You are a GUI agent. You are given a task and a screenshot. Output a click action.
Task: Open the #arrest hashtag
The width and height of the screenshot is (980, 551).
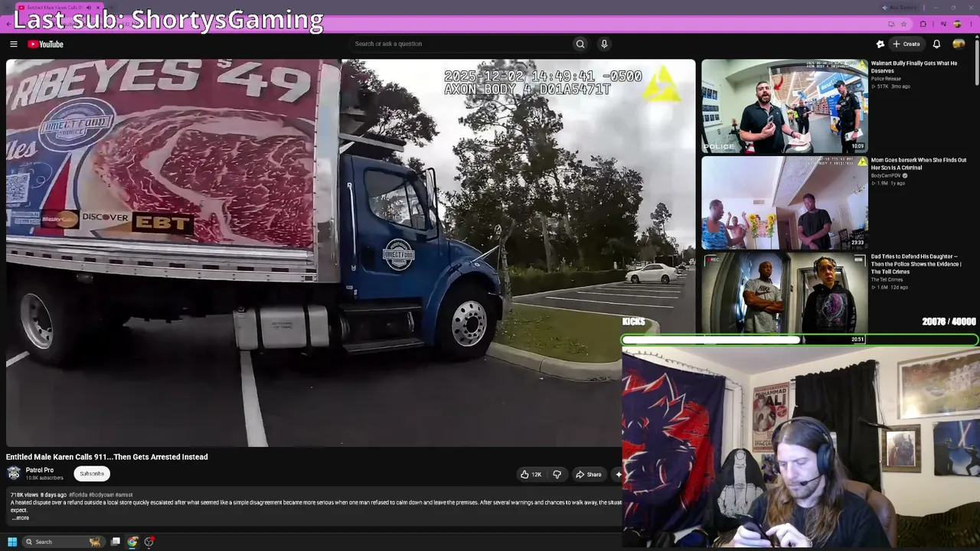[124, 495]
